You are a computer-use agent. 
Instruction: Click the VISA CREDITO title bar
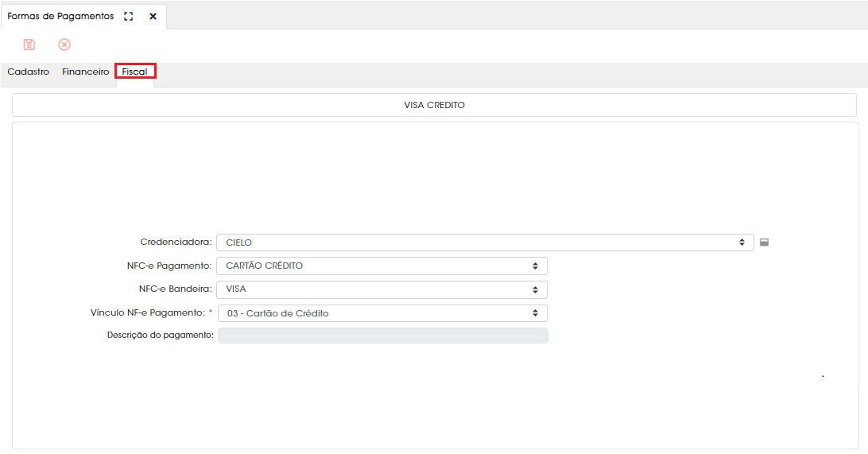[434, 105]
